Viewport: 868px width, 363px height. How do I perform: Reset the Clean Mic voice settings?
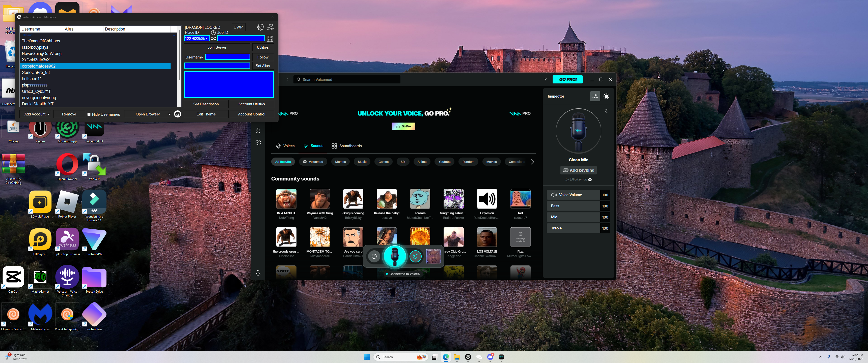coord(607,111)
